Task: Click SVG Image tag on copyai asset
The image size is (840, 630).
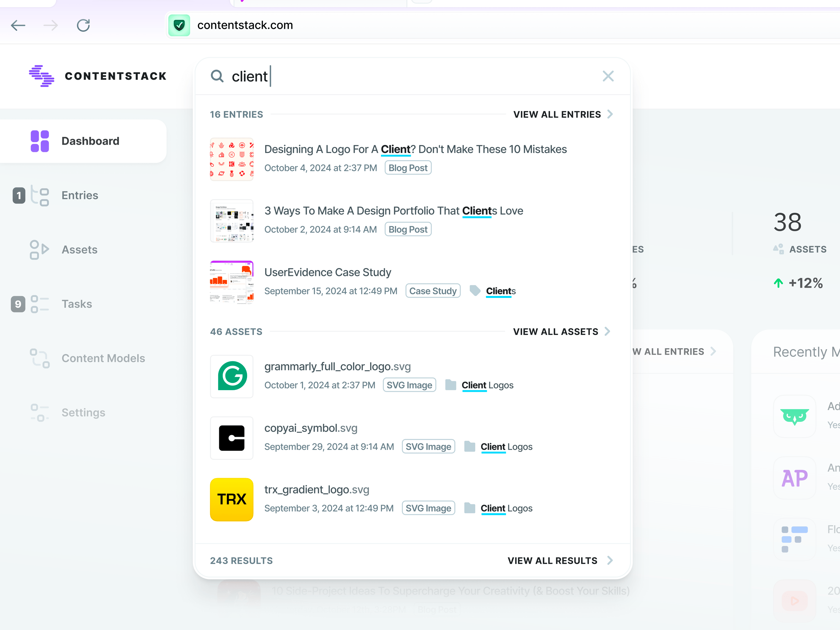Action: (428, 447)
